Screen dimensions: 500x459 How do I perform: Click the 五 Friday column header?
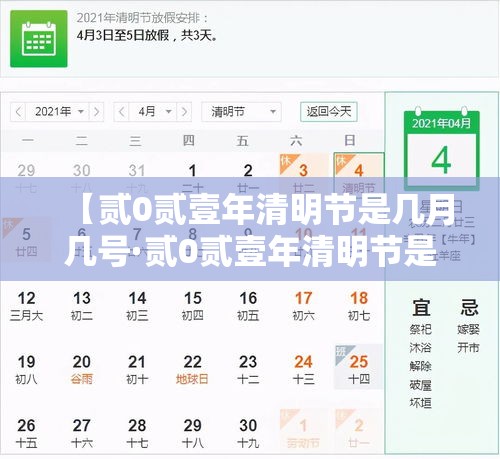[242, 141]
